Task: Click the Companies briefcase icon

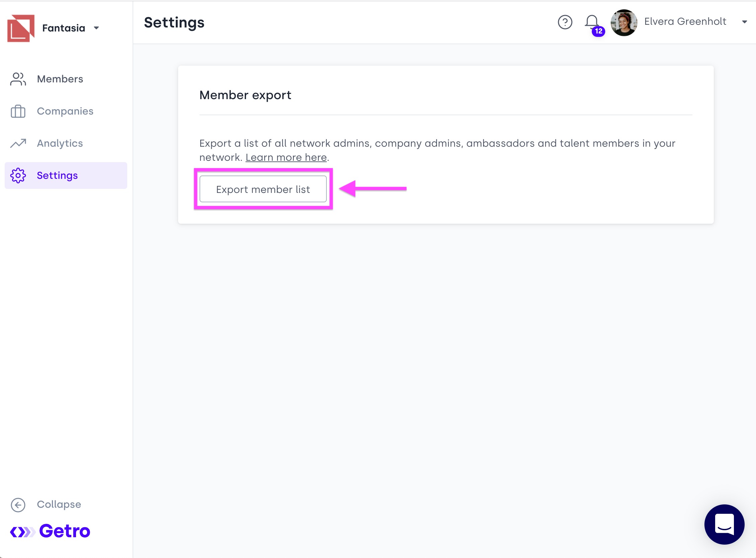Action: coord(18,111)
